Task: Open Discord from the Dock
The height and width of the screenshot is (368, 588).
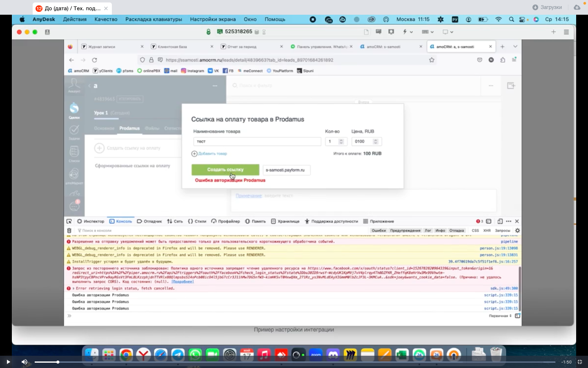Action: [333, 355]
